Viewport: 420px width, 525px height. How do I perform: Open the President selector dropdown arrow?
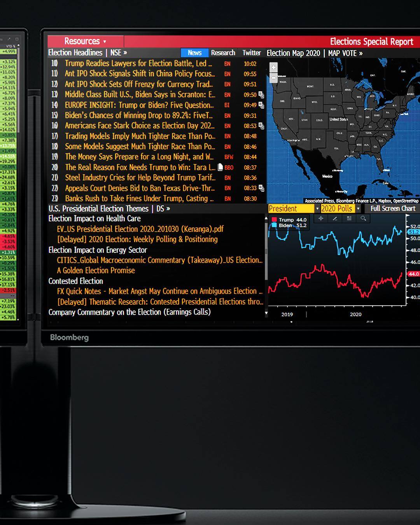point(317,209)
